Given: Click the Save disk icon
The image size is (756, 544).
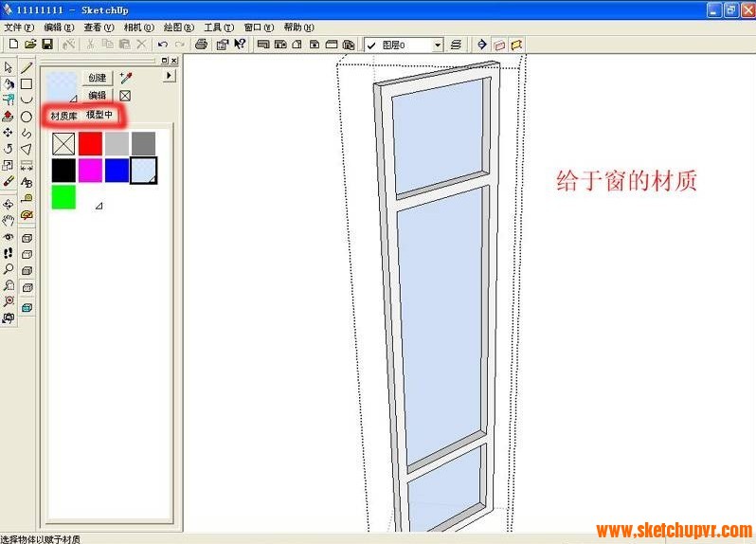Looking at the screenshot, I should pyautogui.click(x=46, y=45).
